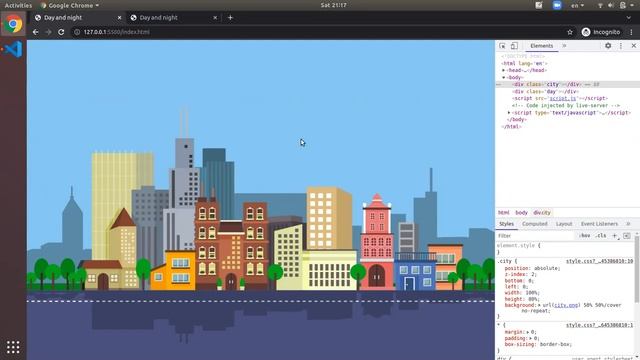The height and width of the screenshot is (360, 640).
Task: Close the second Day and night tab
Action: [215, 18]
